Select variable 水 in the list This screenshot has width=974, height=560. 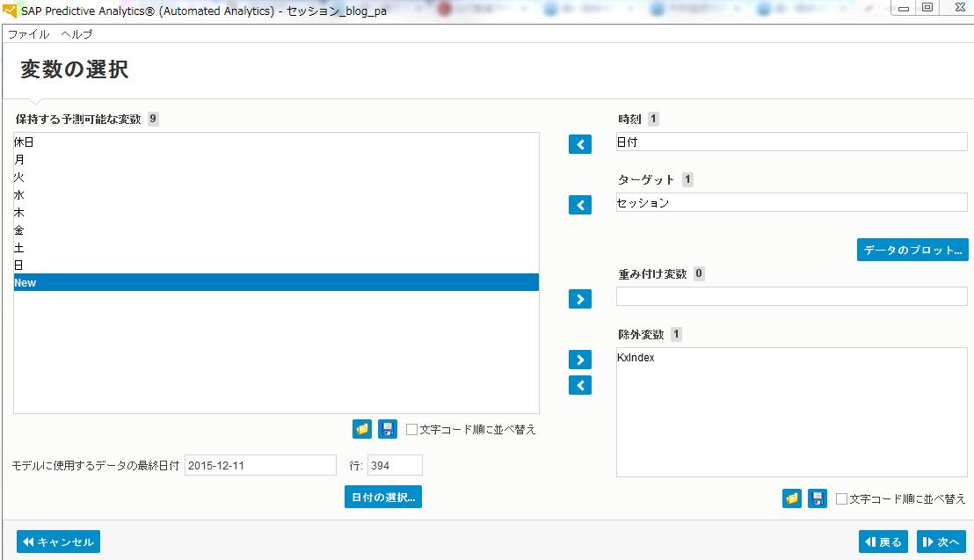point(276,194)
